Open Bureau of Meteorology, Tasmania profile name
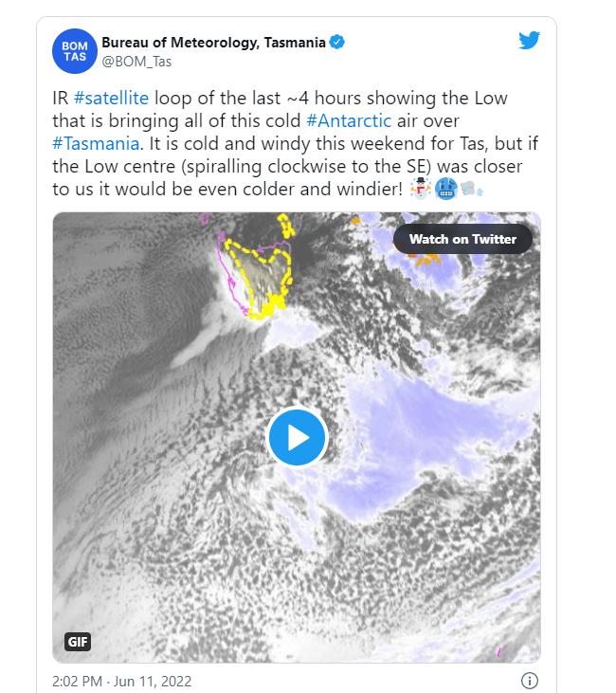 [214, 43]
